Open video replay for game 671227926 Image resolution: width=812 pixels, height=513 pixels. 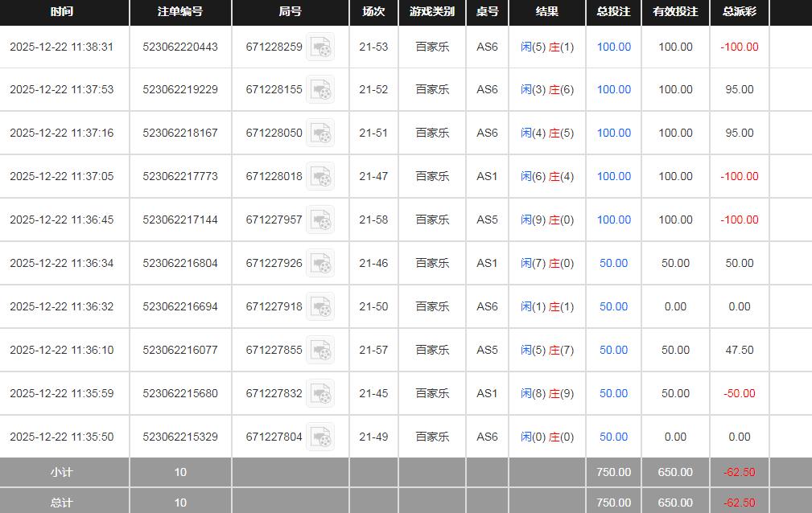click(x=321, y=264)
